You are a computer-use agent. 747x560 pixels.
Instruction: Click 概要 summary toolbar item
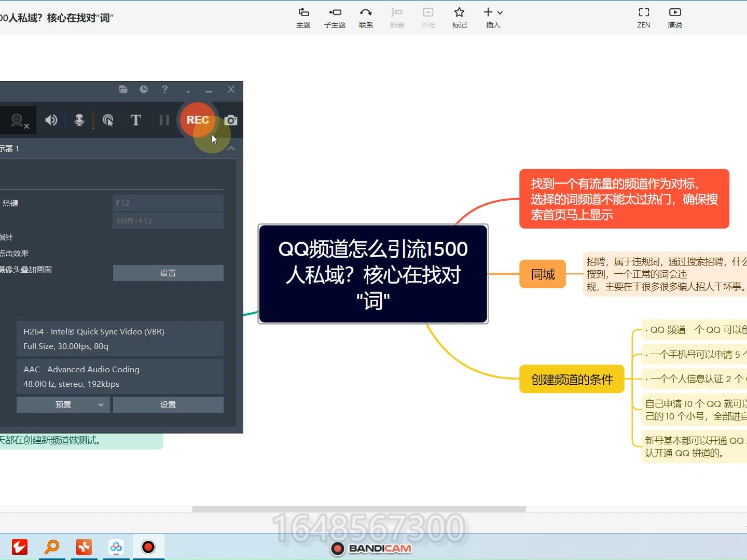(x=397, y=18)
